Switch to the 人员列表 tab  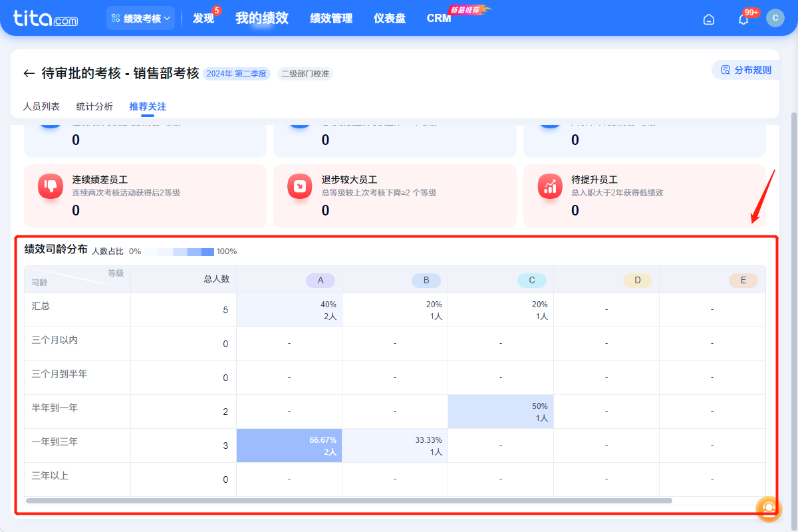(41, 106)
